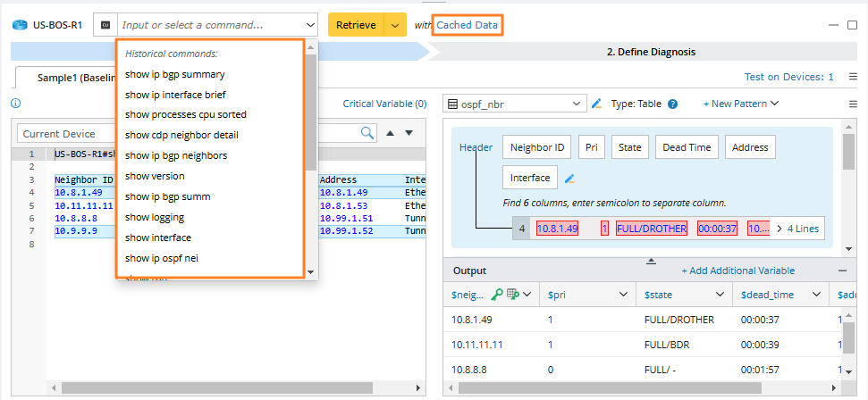Click the Cached Data link
The height and width of the screenshot is (400, 868).
(x=468, y=25)
